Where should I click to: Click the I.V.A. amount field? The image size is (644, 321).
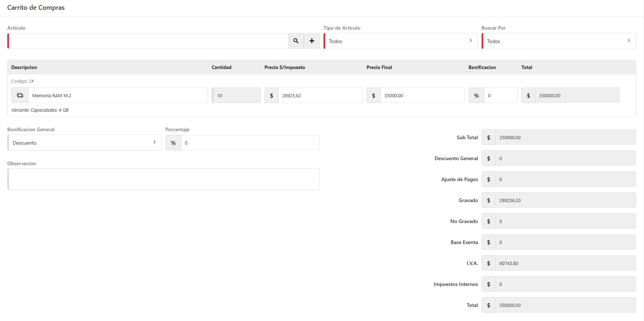click(565, 263)
